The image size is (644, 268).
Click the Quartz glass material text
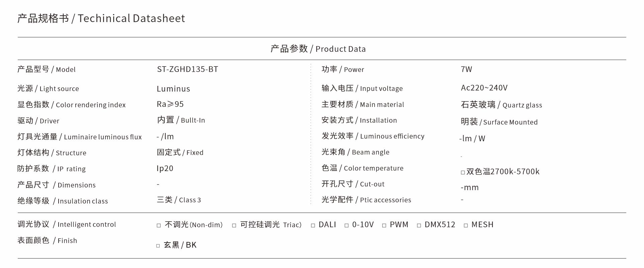(x=522, y=105)
